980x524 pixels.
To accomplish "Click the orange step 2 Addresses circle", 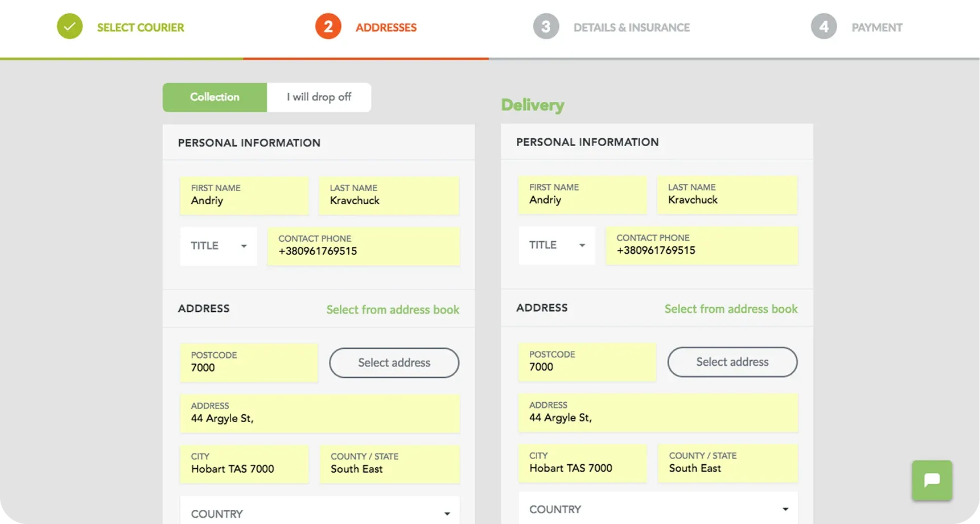I will point(328,27).
